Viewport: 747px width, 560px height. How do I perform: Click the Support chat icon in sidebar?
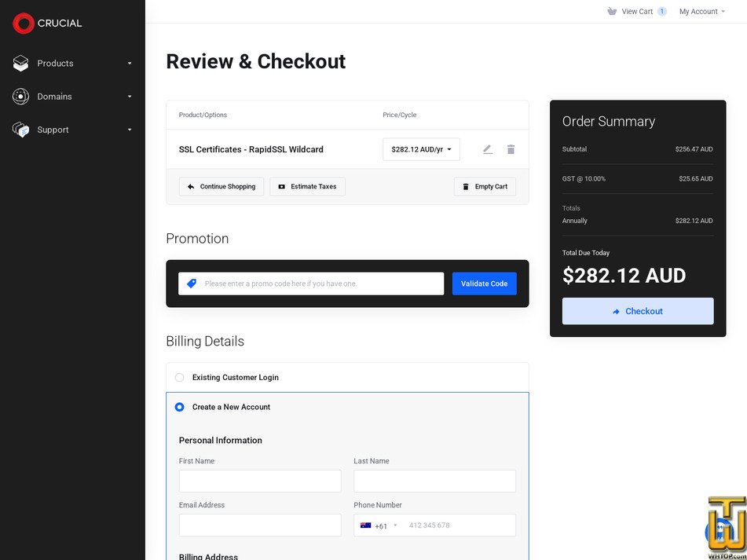click(x=20, y=130)
